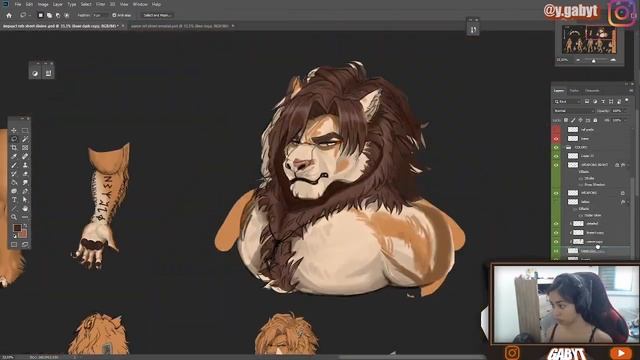Select the Move tool
This screenshot has width=640, height=360.
click(14, 130)
